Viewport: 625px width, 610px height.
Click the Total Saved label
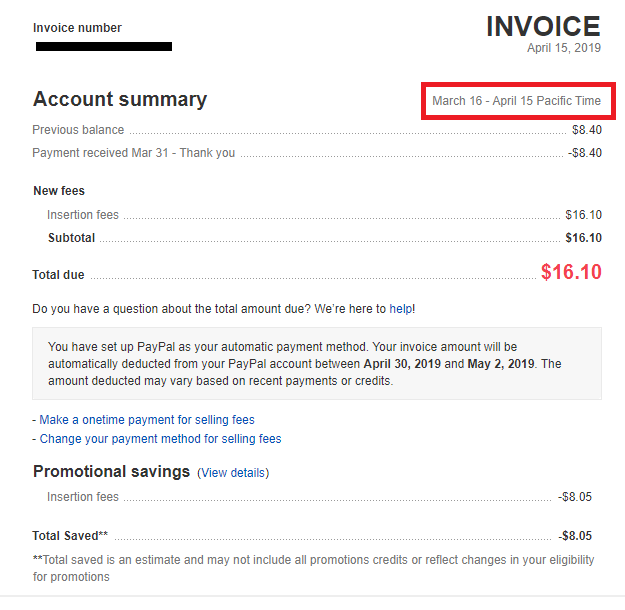click(70, 536)
